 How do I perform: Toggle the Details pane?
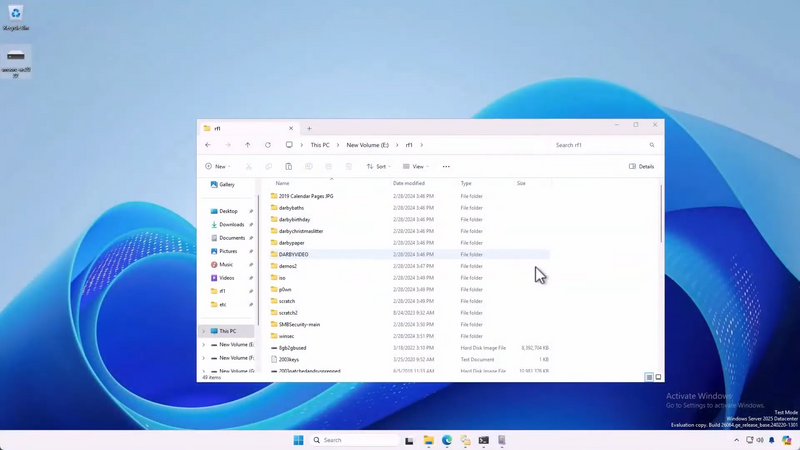[x=642, y=167]
